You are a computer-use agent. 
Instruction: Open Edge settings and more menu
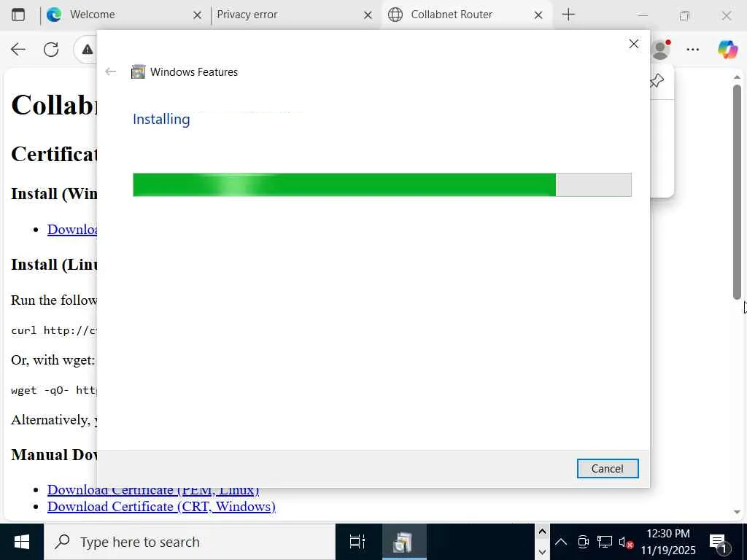point(693,49)
